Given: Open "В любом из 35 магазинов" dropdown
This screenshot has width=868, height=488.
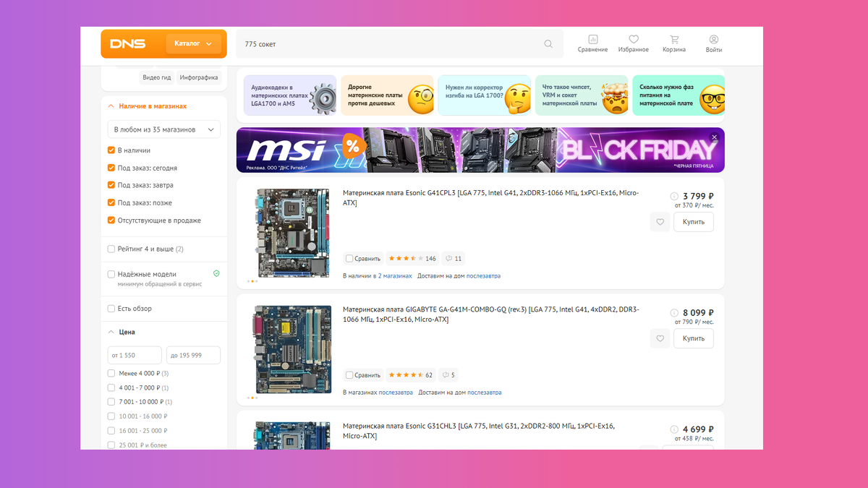Looking at the screenshot, I should (x=163, y=129).
